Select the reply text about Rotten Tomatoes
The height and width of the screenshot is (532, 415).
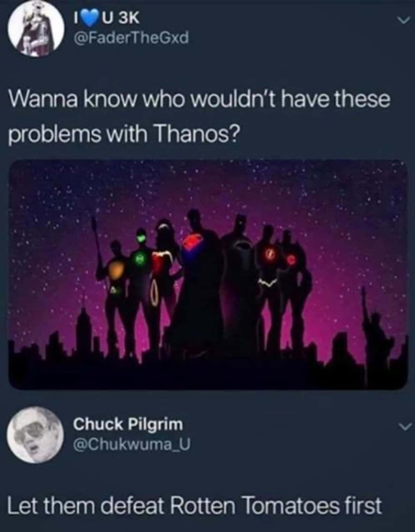(x=195, y=506)
